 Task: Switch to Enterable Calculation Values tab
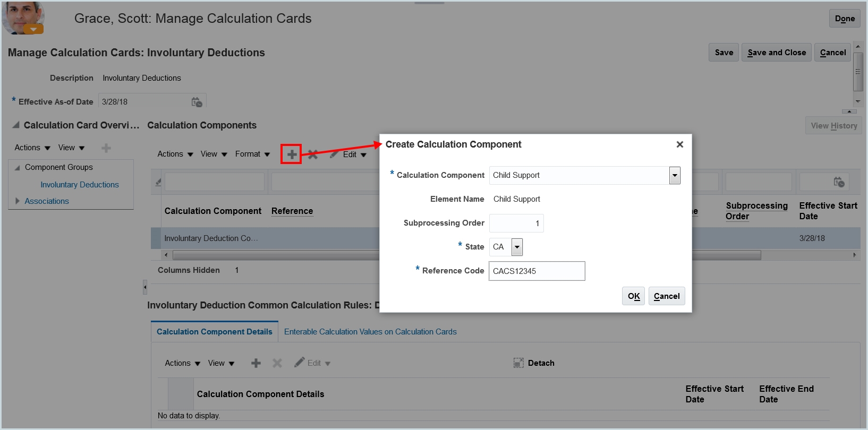pyautogui.click(x=370, y=332)
